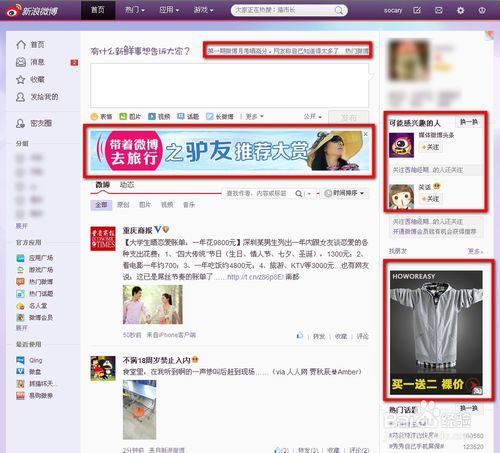Open the HOWOREASY jacket advertisement
The width and height of the screenshot is (500, 453).
(x=436, y=332)
